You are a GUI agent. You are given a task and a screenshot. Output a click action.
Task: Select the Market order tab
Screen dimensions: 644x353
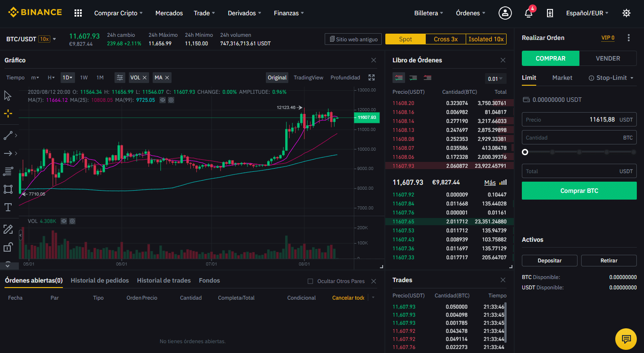[562, 78]
